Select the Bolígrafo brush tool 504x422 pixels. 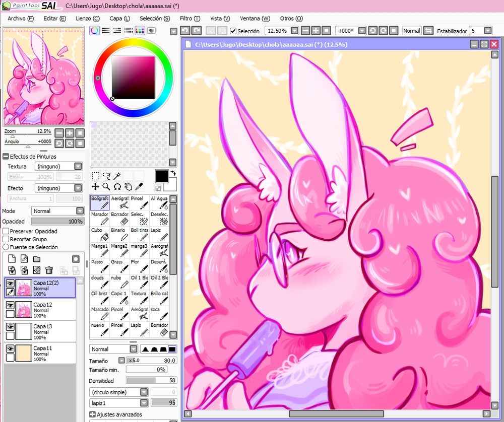[x=100, y=202]
